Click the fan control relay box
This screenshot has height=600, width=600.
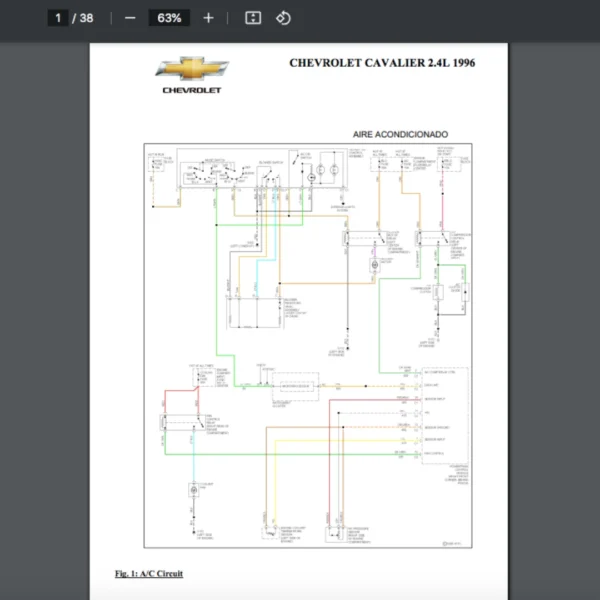pyautogui.click(x=182, y=420)
